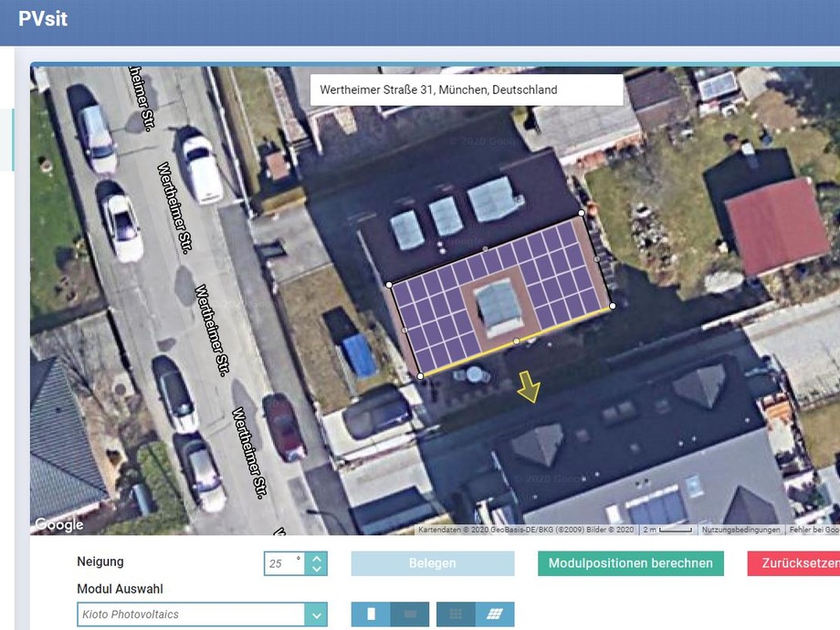Select portrait module orientation icon
The height and width of the screenshot is (630, 840).
371,614
